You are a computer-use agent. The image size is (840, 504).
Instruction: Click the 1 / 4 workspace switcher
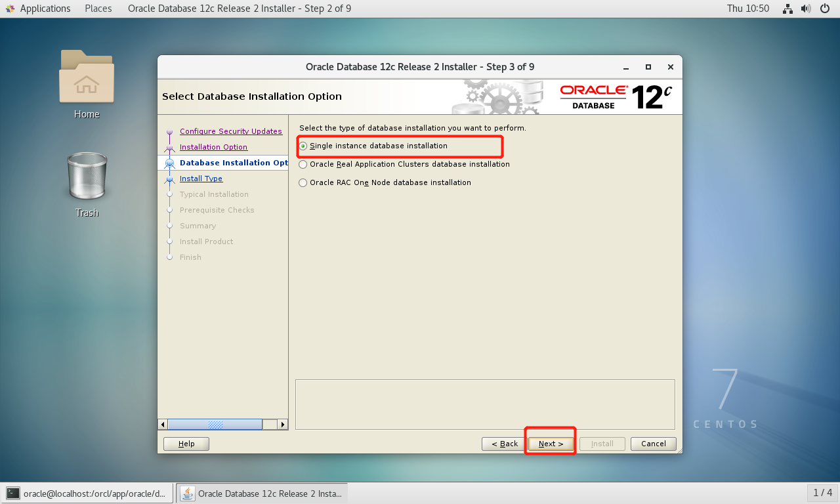[822, 493]
